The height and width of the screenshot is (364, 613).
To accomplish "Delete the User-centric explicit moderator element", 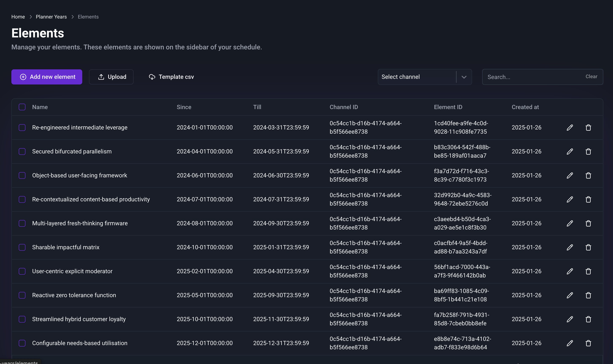I will pos(588,271).
